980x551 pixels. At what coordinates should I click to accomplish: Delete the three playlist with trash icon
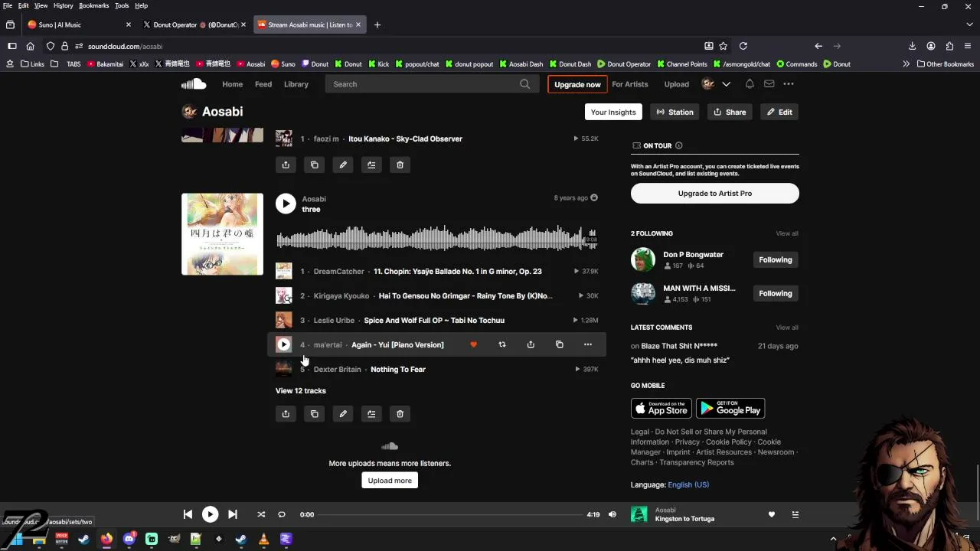(400, 414)
